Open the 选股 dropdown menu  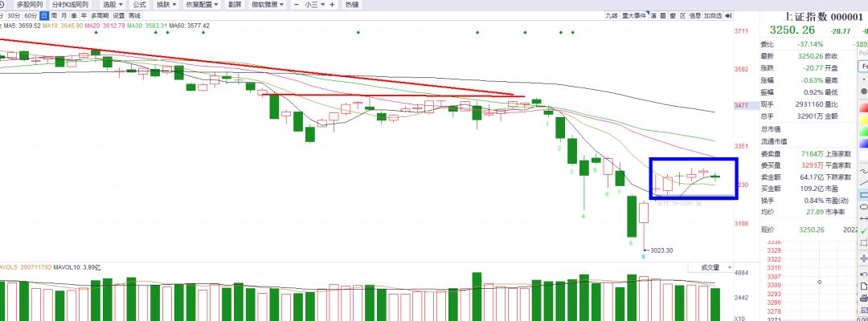coord(113,5)
